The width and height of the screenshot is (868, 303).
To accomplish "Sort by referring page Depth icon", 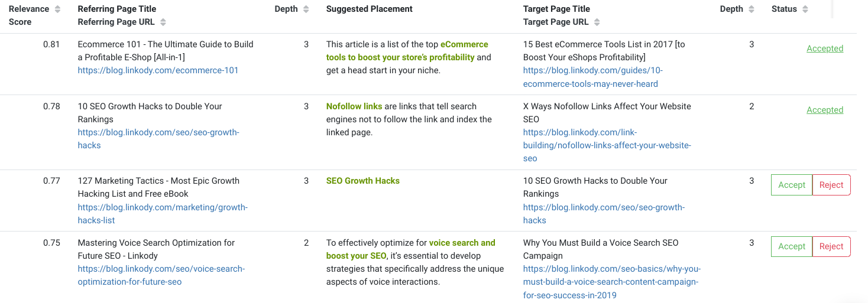I will (306, 9).
